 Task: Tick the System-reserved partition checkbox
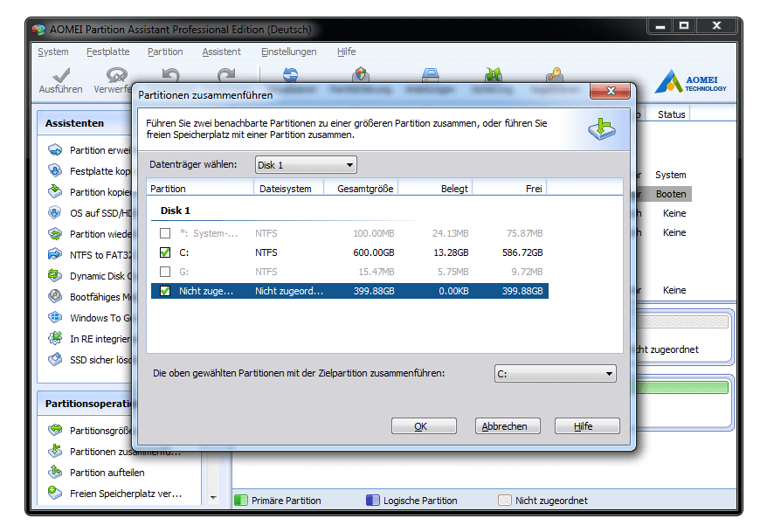pos(165,233)
